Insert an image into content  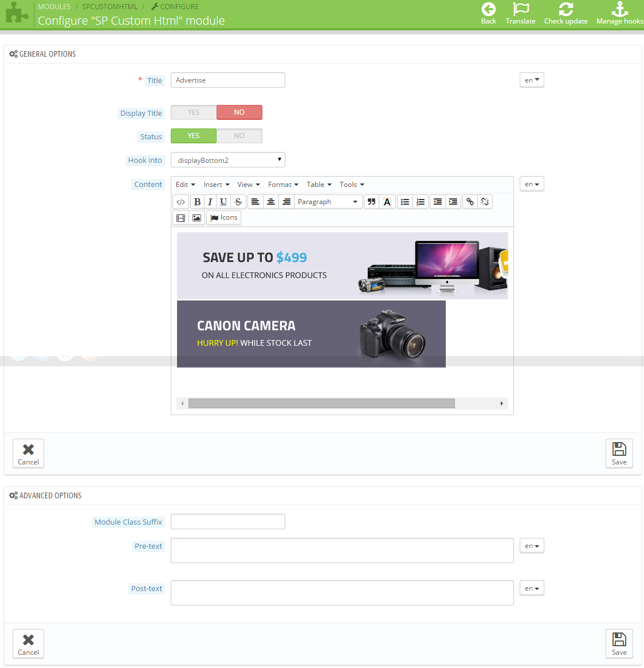pos(197,218)
